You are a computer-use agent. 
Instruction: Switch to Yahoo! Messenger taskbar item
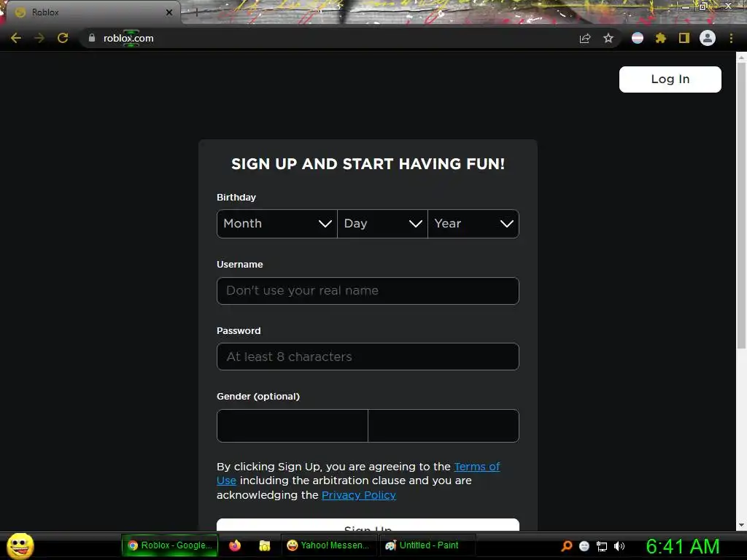coord(328,545)
